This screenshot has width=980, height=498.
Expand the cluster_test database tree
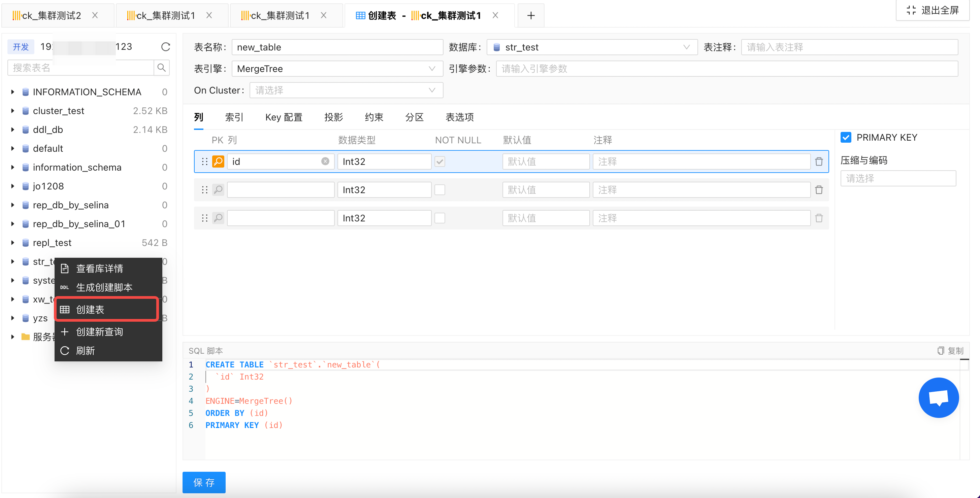coord(12,111)
